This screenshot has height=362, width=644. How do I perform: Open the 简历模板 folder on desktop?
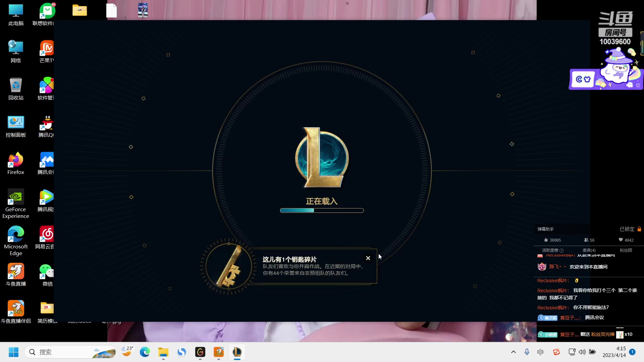click(46, 312)
